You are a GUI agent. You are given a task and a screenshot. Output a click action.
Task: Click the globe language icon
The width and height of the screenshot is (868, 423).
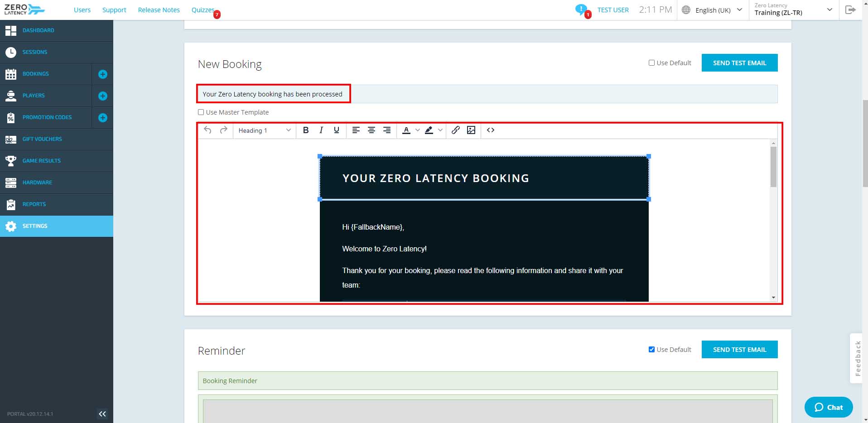686,10
